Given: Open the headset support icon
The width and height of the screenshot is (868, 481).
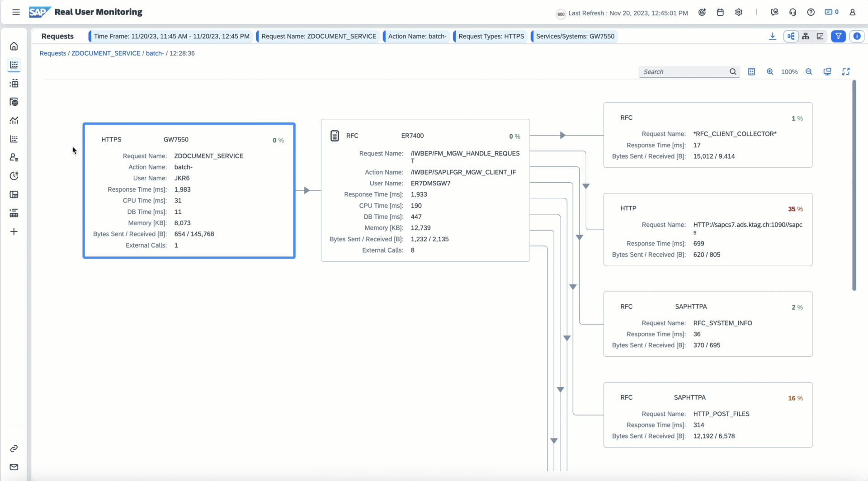Looking at the screenshot, I should click(793, 13).
